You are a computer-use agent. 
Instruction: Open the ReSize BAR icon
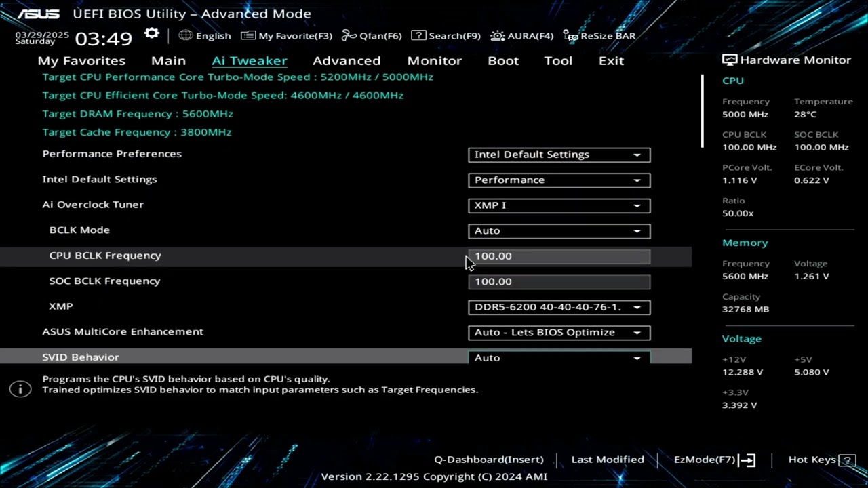coord(571,36)
